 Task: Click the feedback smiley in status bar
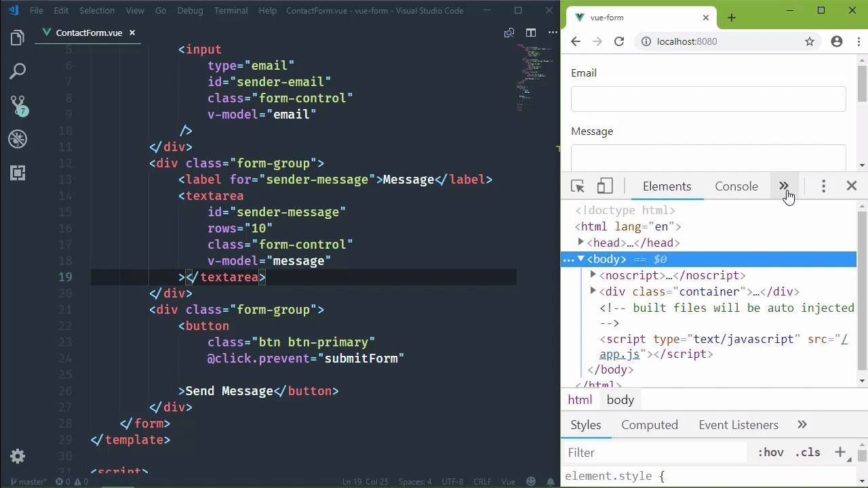coord(532,482)
